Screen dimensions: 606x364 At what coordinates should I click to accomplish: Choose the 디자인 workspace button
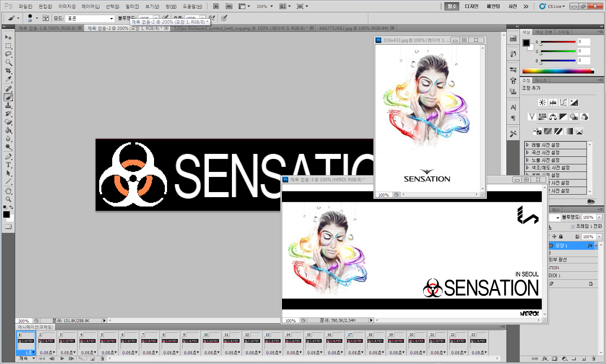click(x=471, y=6)
